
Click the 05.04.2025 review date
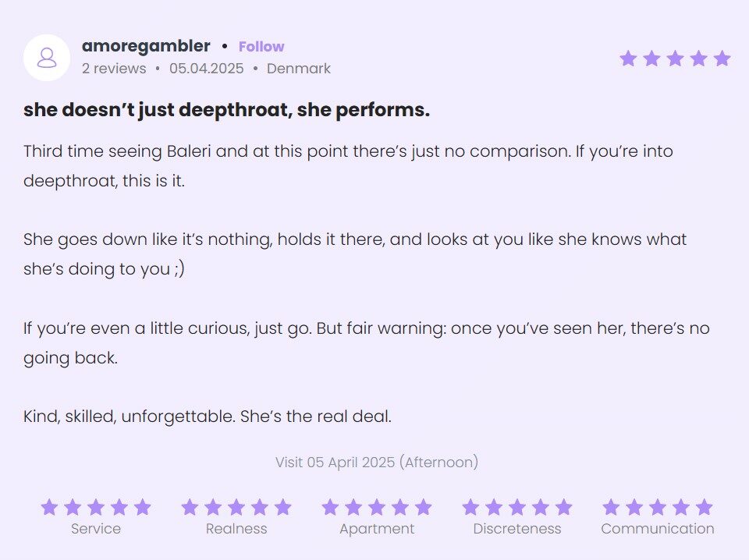tap(207, 69)
